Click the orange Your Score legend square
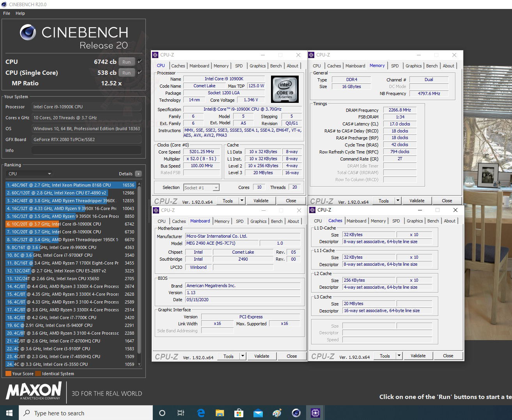This screenshot has width=512, height=420. [x=8, y=373]
